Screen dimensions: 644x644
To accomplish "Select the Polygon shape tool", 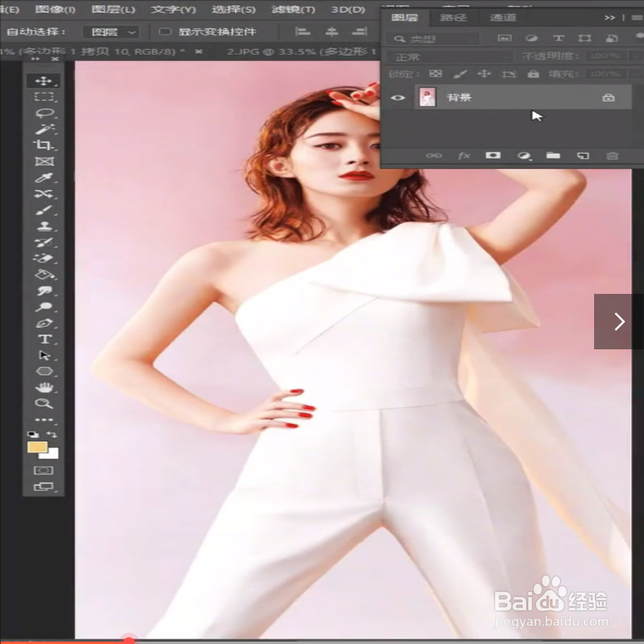I will coord(44,372).
